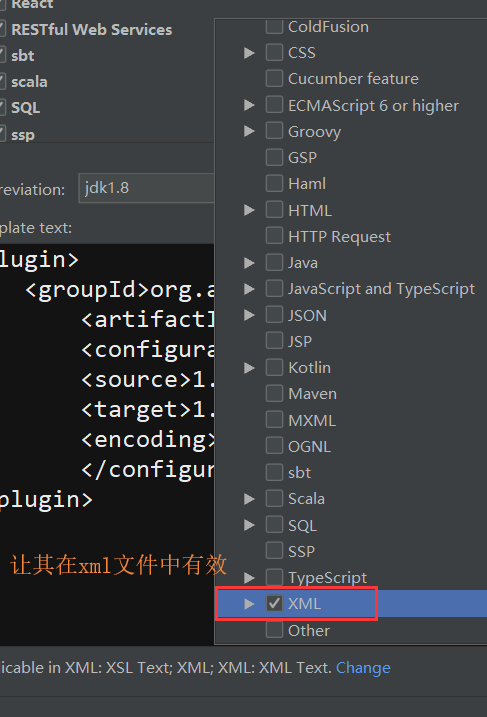Tick the SSP context checkbox in popup

(274, 551)
